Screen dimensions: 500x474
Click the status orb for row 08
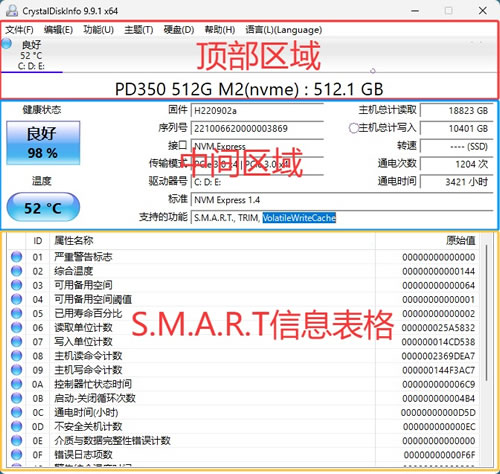pyautogui.click(x=16, y=356)
